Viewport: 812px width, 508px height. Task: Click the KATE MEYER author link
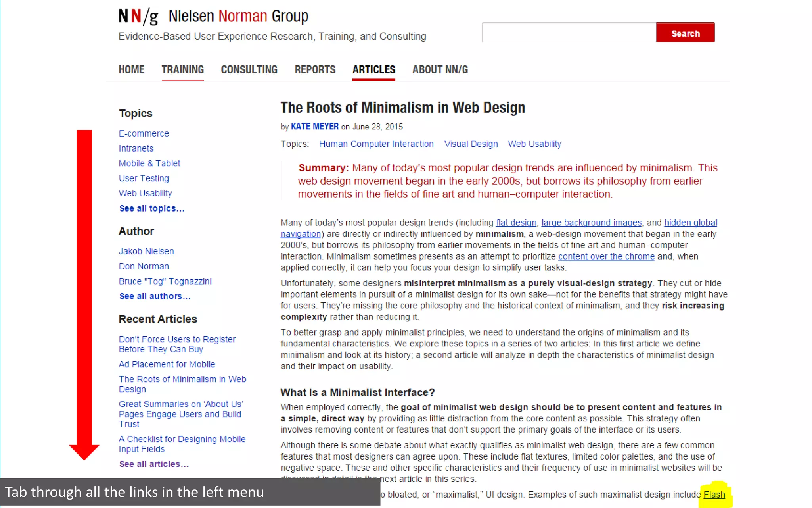coord(314,127)
